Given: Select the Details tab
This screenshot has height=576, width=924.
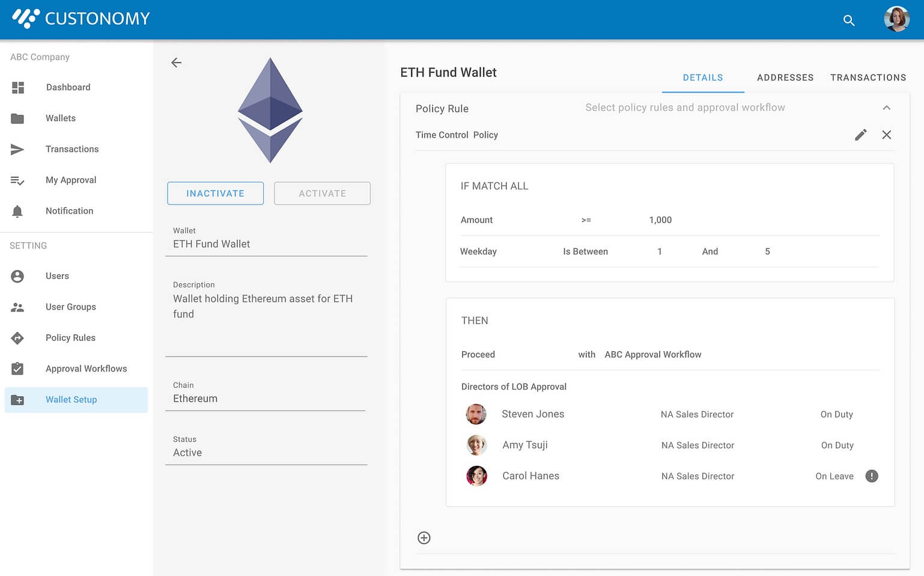Looking at the screenshot, I should coord(702,78).
